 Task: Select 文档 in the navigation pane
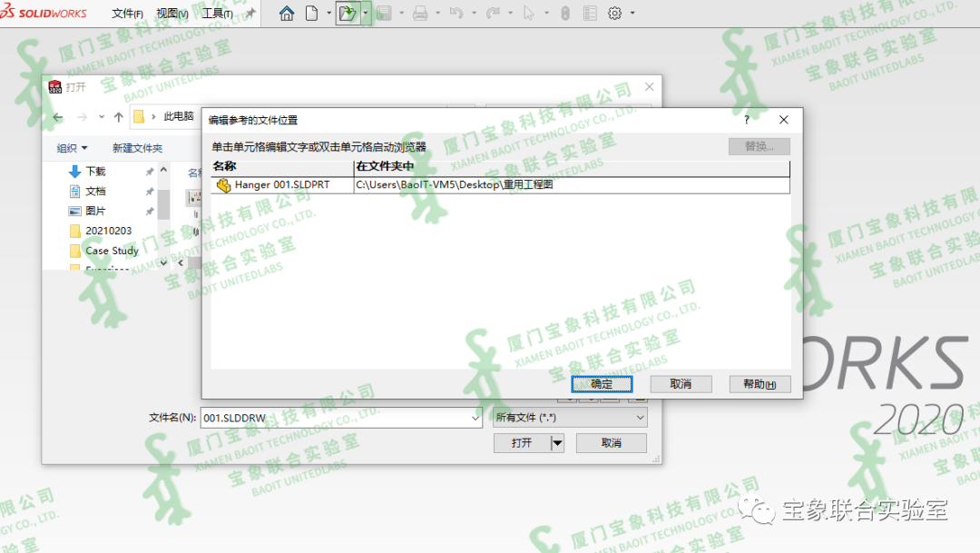(x=95, y=191)
